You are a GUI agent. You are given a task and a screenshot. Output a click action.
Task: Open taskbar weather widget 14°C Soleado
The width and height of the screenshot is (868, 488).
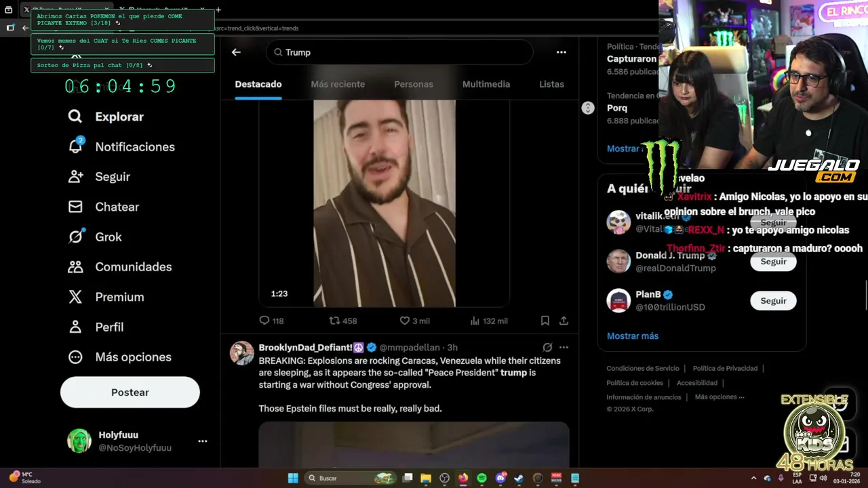(24, 478)
